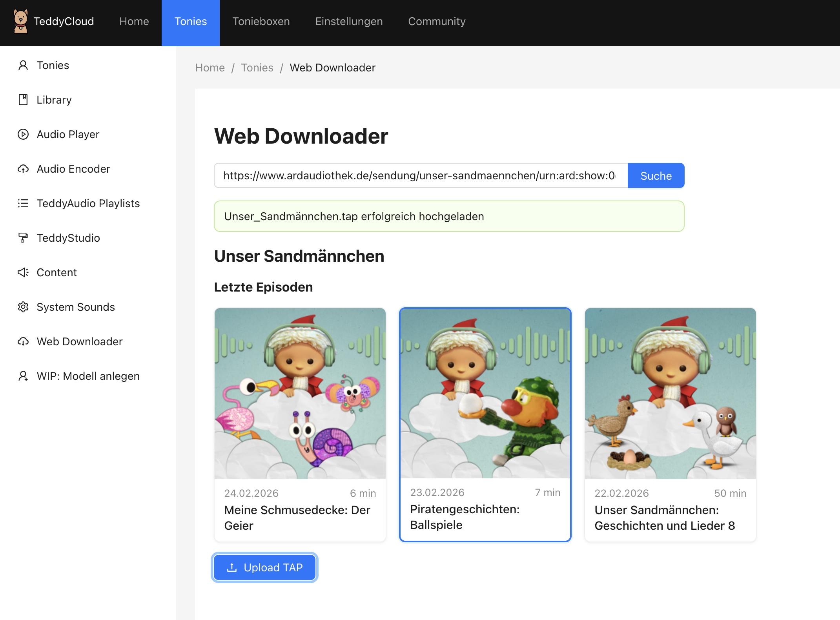
Task: Open WIP: Modell anlegen in sidebar
Action: (x=88, y=376)
